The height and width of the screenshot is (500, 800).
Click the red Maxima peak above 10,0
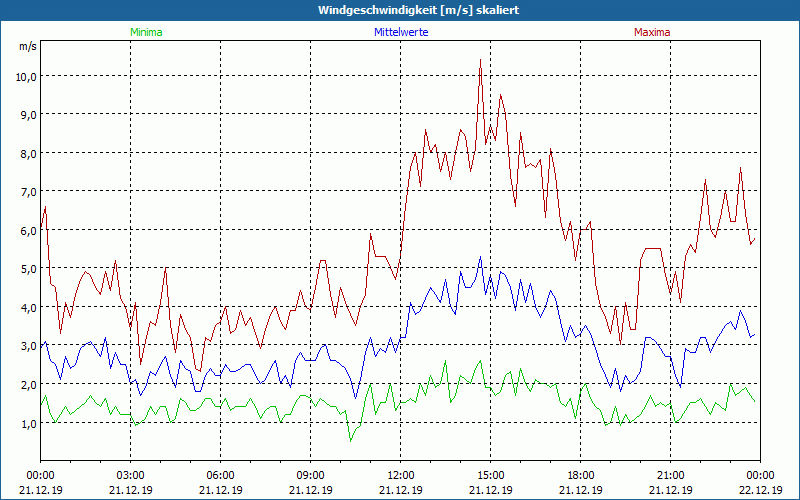[480, 60]
